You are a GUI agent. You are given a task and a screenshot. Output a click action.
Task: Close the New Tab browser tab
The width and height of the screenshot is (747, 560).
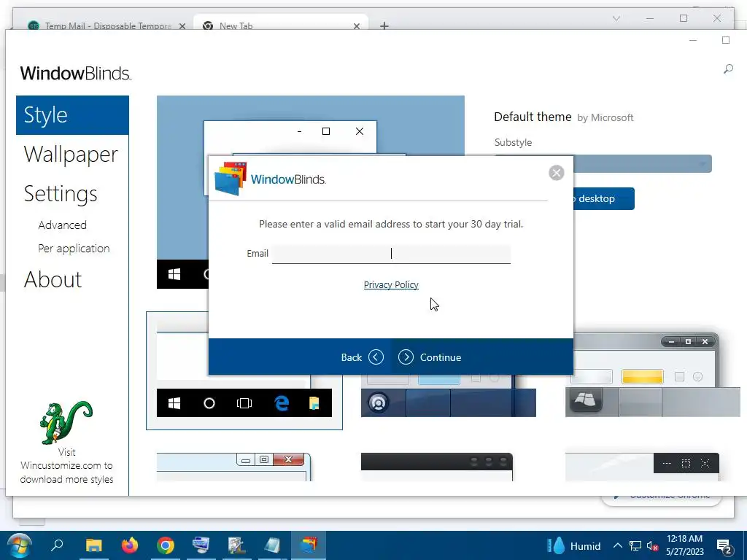tap(356, 26)
